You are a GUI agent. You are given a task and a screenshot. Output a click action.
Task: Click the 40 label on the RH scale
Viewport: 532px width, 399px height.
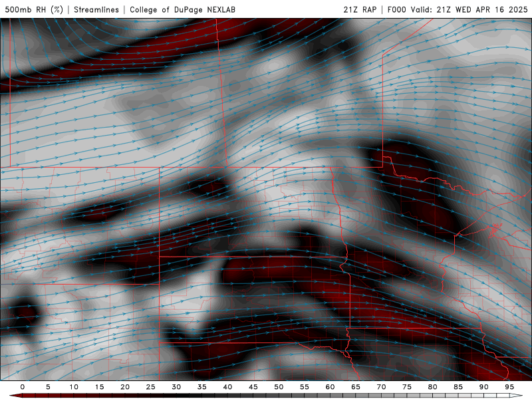point(227,387)
